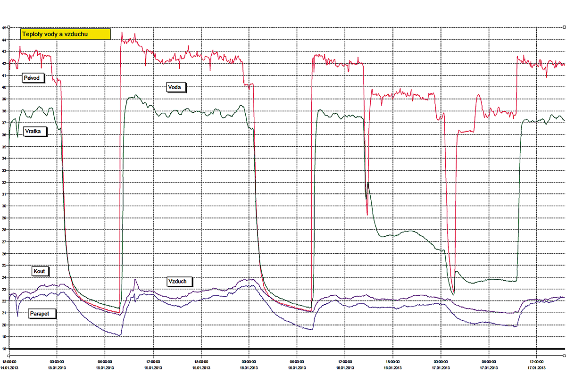Click the y-axis value 35
The height and width of the screenshot is (392, 566).
(4, 147)
